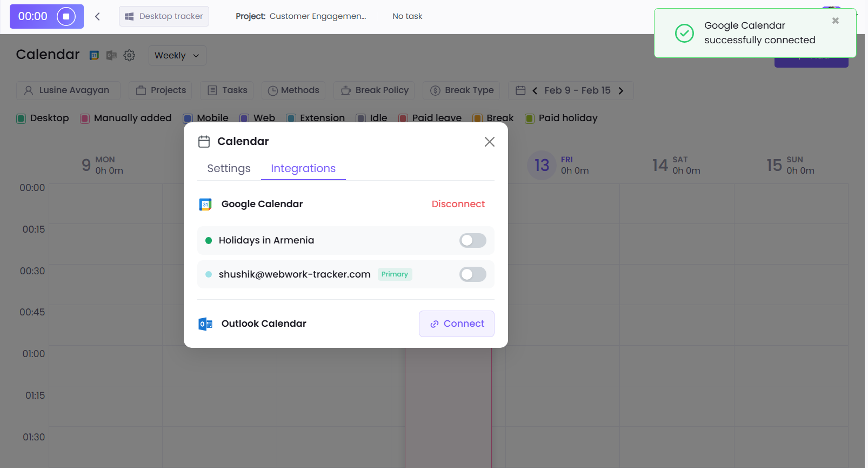Open the Projects filter dropdown
The height and width of the screenshot is (468, 868).
(161, 90)
